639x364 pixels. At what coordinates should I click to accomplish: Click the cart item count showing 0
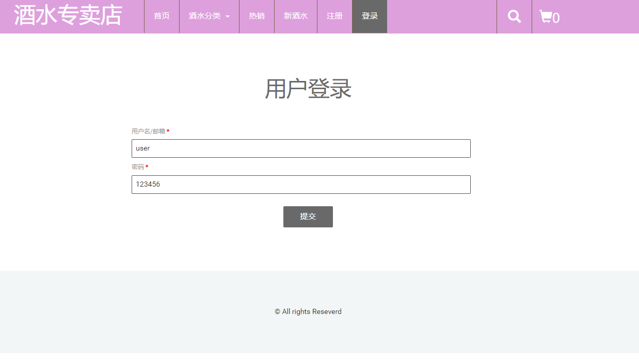(556, 19)
